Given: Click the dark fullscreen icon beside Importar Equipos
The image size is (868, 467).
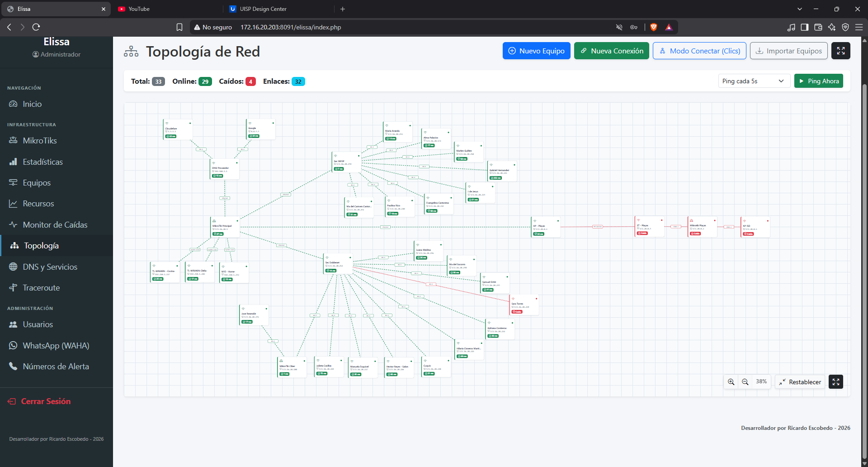Looking at the screenshot, I should point(841,51).
